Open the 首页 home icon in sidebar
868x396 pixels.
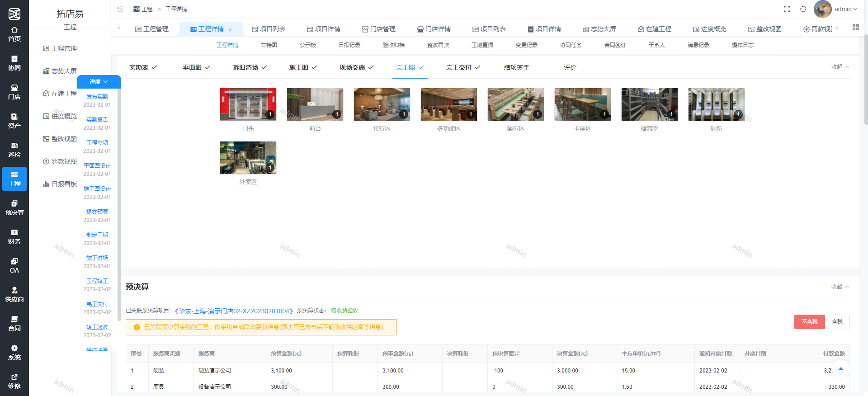14,34
